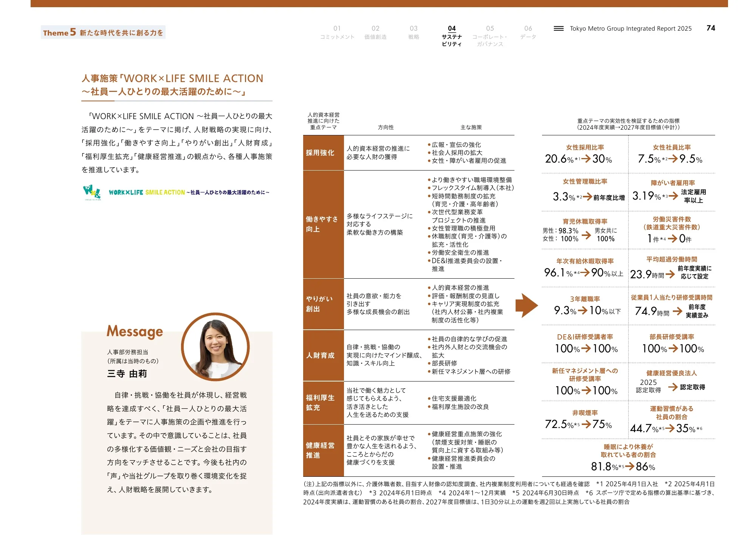Click the 3年離職率 indicator heading
Image resolution: width=756 pixels, height=535 pixels.
coord(585,299)
